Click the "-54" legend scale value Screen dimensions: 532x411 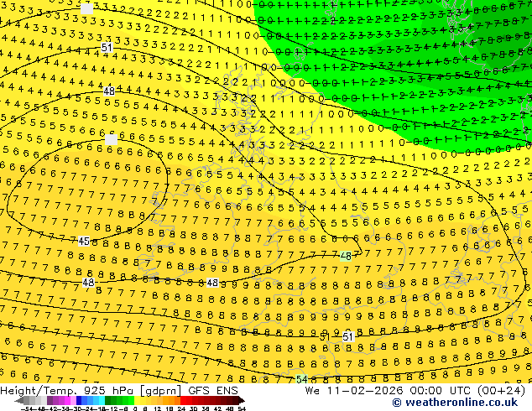coord(27,408)
